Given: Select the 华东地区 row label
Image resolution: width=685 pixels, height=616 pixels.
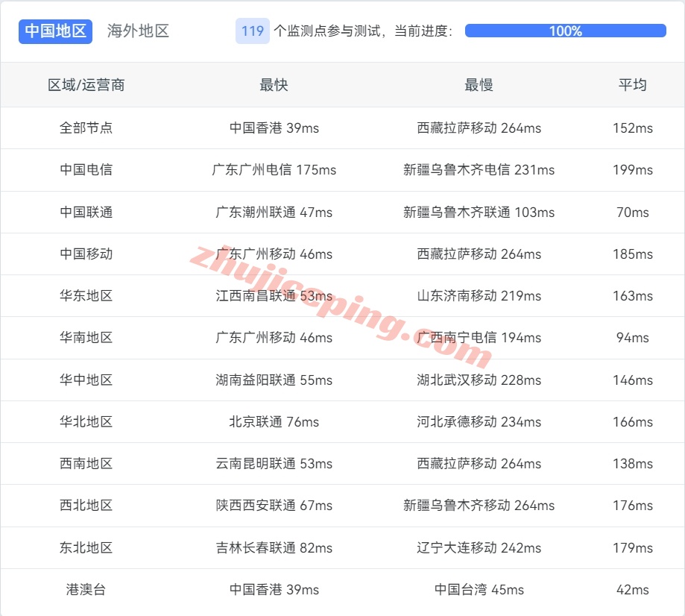Looking at the screenshot, I should click(x=86, y=296).
